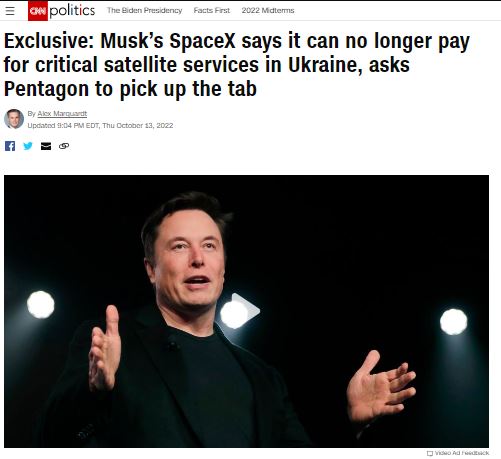Open 2022 Midterms section

tap(268, 11)
